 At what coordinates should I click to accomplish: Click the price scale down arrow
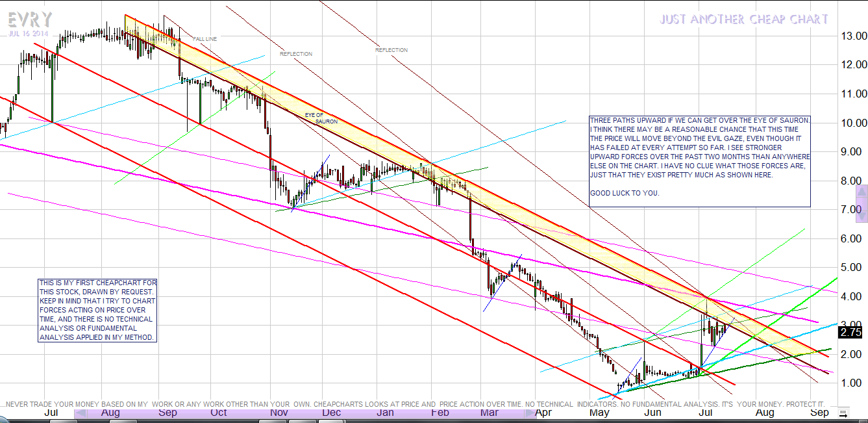862,218
